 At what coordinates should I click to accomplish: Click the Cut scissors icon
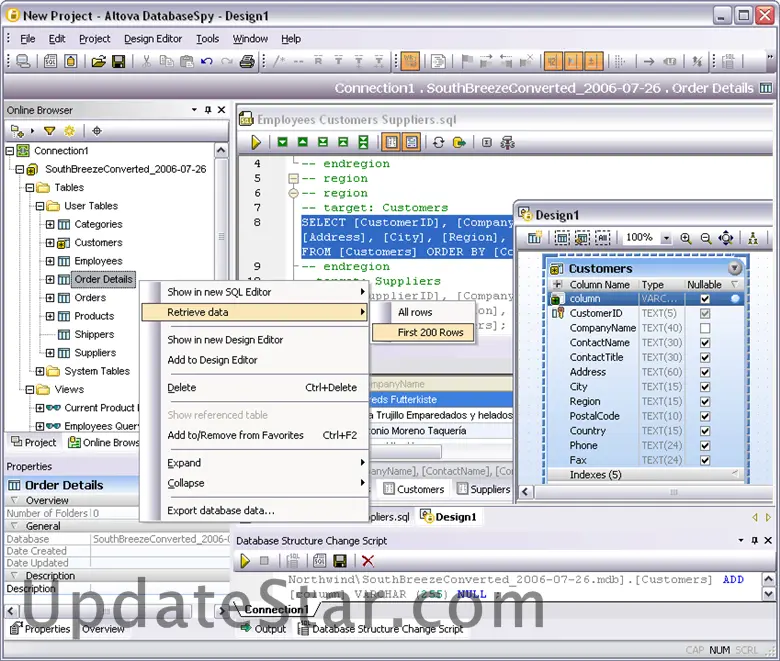point(146,61)
